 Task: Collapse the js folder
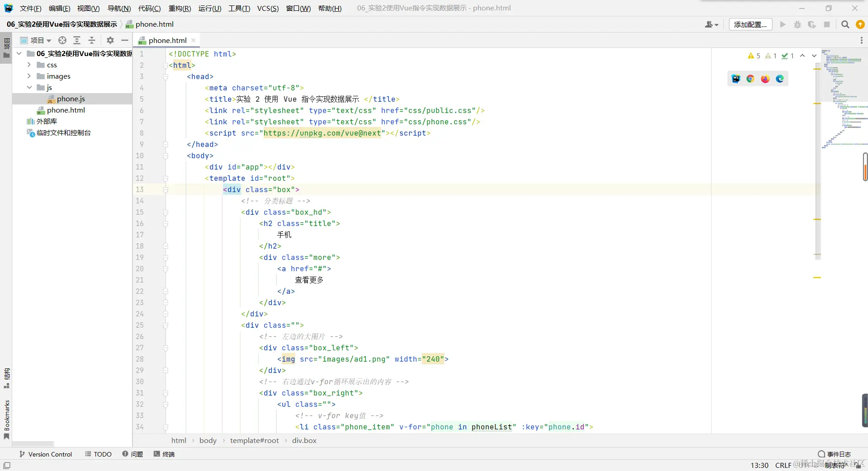pyautogui.click(x=29, y=87)
